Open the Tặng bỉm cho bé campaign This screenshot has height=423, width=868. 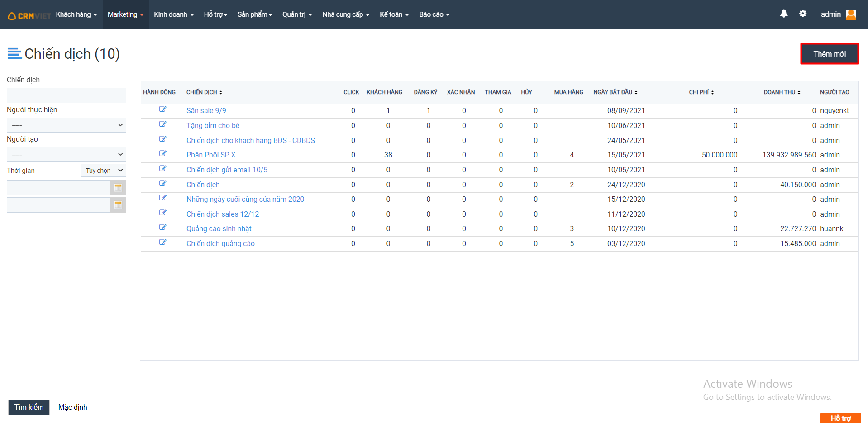[213, 125]
